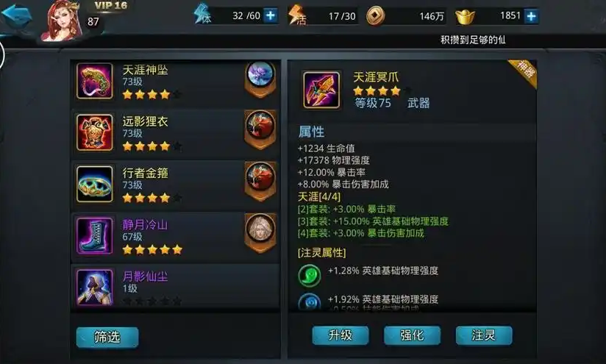Tap hero badge on 天涯神坠 row

[260, 79]
